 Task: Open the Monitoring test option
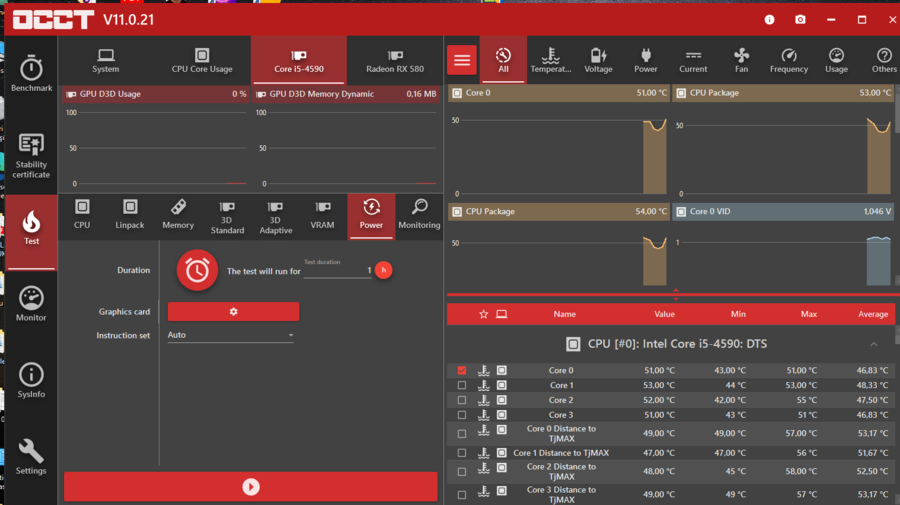click(420, 215)
